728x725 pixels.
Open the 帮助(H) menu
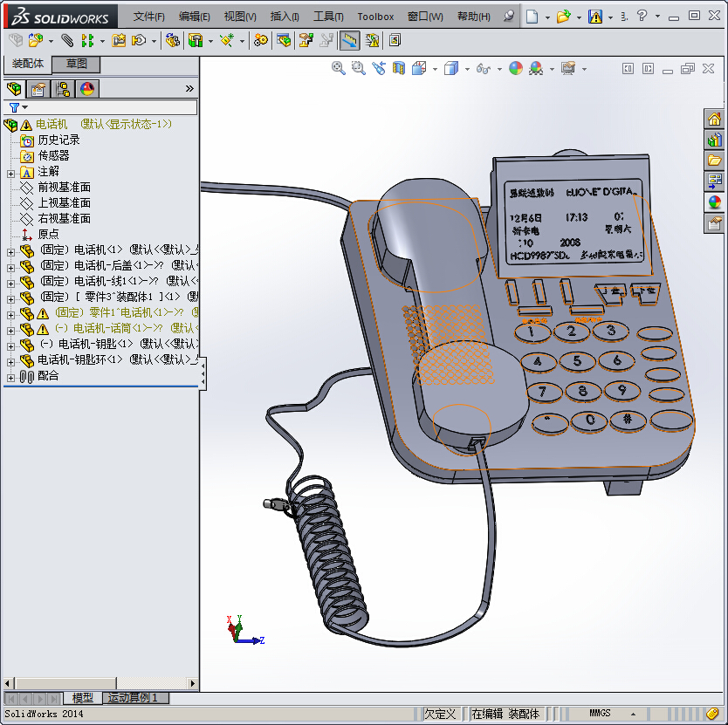pyautogui.click(x=474, y=17)
